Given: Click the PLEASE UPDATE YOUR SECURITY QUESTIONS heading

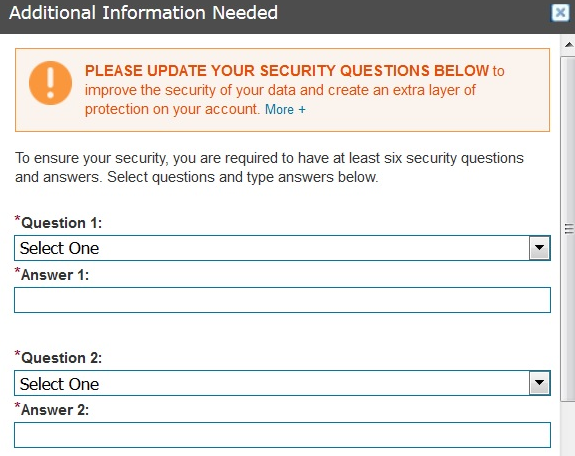Looking at the screenshot, I should (x=287, y=70).
